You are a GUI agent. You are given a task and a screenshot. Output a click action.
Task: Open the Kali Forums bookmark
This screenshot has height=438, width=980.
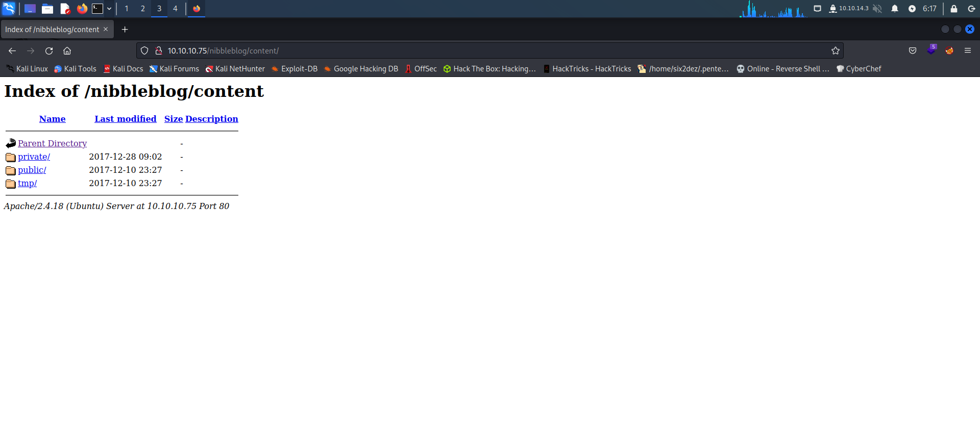[174, 69]
